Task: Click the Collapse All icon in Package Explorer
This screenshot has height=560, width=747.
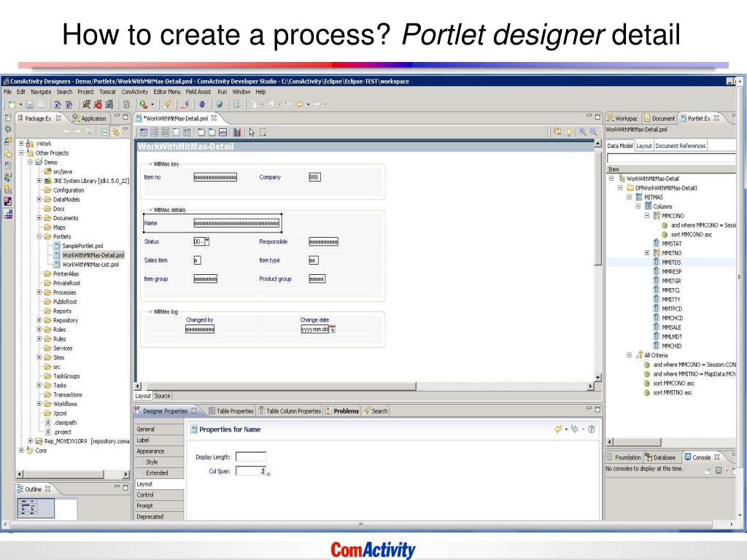Action: point(104,132)
